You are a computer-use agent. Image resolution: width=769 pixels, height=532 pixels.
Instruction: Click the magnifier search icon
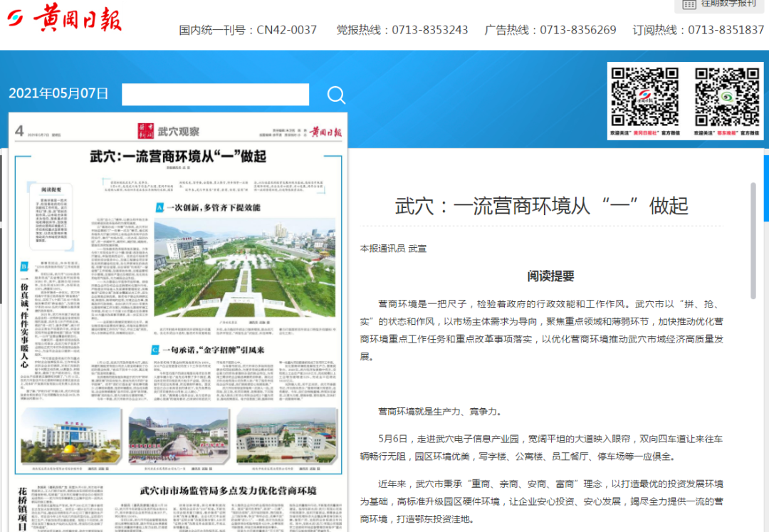click(336, 95)
